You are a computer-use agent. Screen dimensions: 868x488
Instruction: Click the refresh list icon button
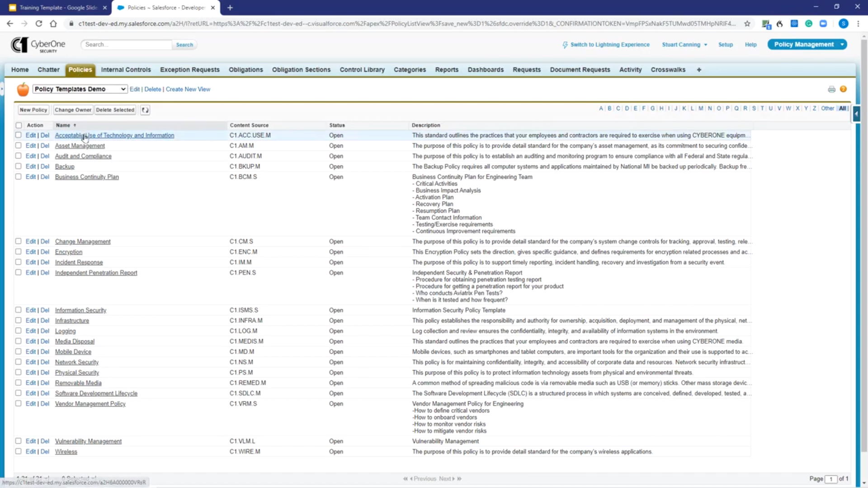click(x=145, y=110)
